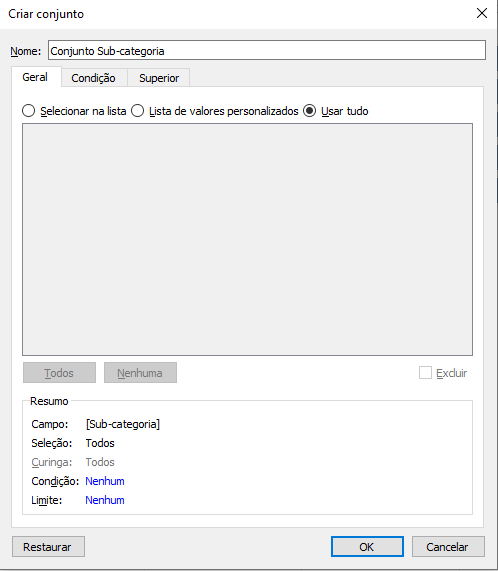Confirm with the OK button

pos(367,547)
